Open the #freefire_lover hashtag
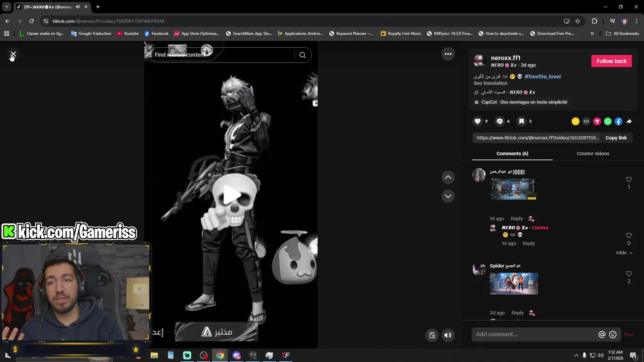 (x=543, y=76)
